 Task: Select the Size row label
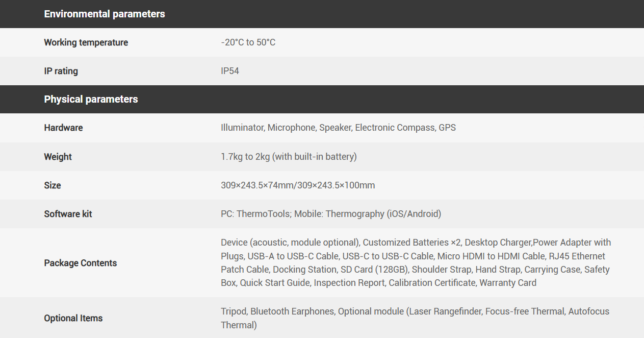pyautogui.click(x=53, y=185)
